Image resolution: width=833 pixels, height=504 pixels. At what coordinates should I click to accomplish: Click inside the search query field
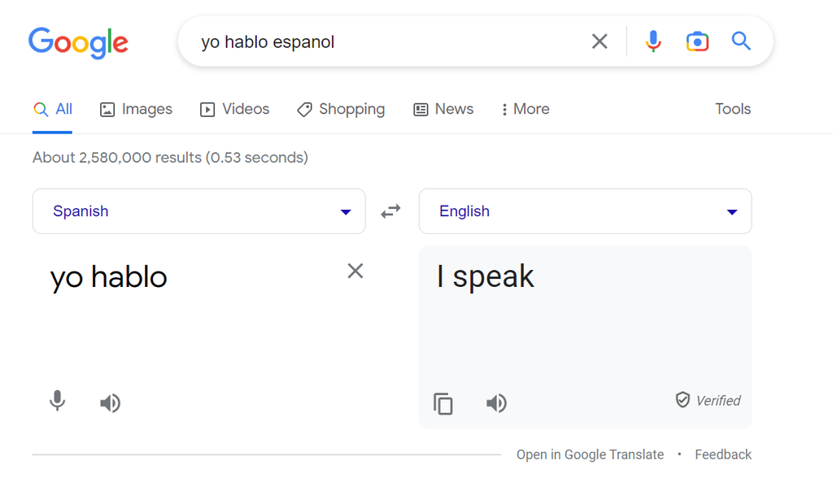366,41
